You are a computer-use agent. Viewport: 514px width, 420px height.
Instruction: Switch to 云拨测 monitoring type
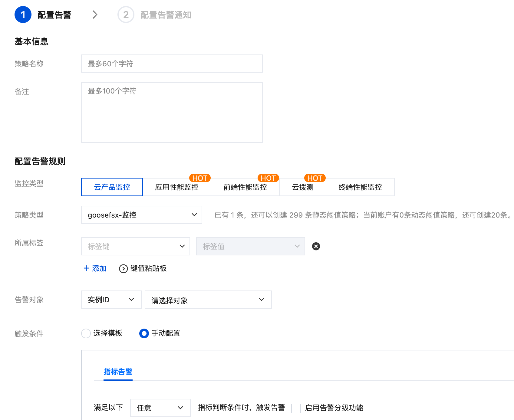click(302, 187)
